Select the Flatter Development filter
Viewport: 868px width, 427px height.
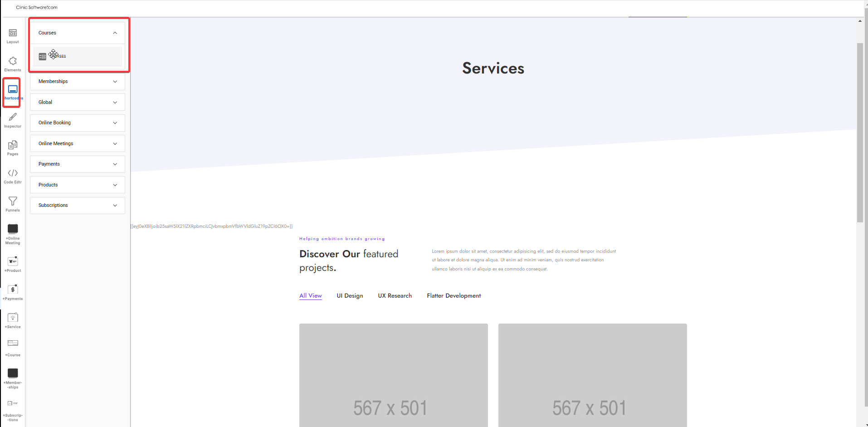454,296
